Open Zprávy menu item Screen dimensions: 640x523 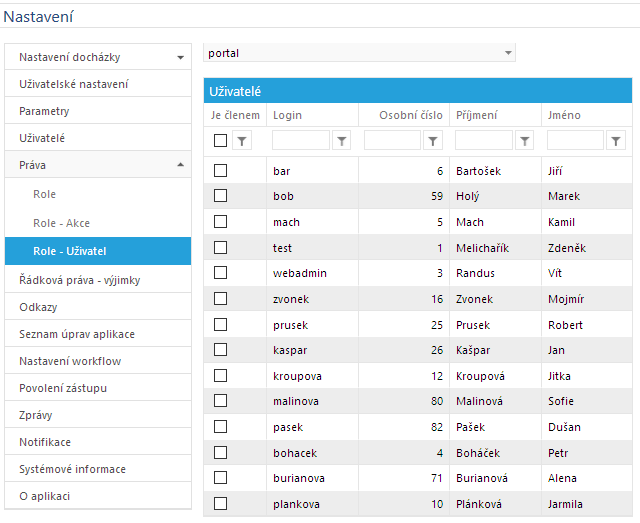click(98, 415)
